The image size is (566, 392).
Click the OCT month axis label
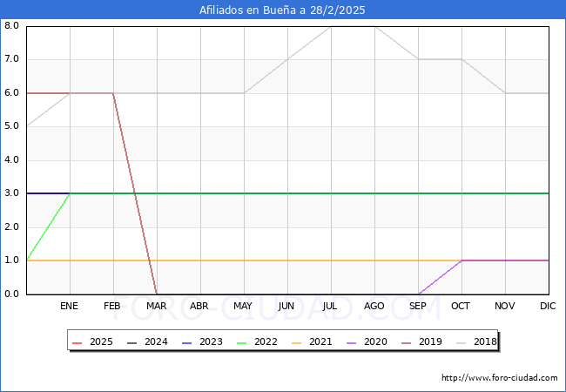tap(461, 306)
